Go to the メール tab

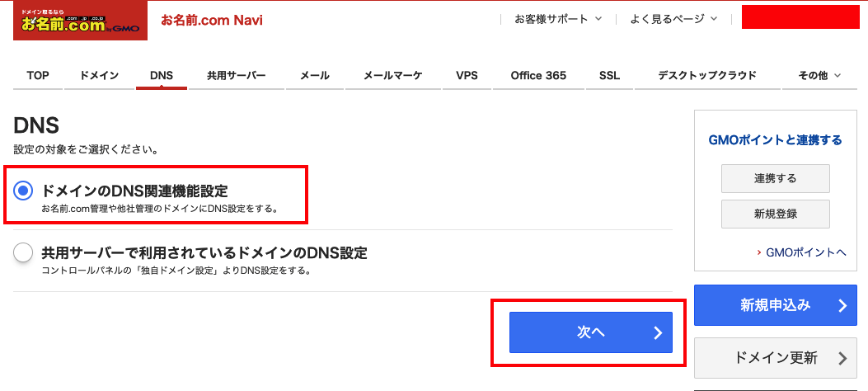315,75
